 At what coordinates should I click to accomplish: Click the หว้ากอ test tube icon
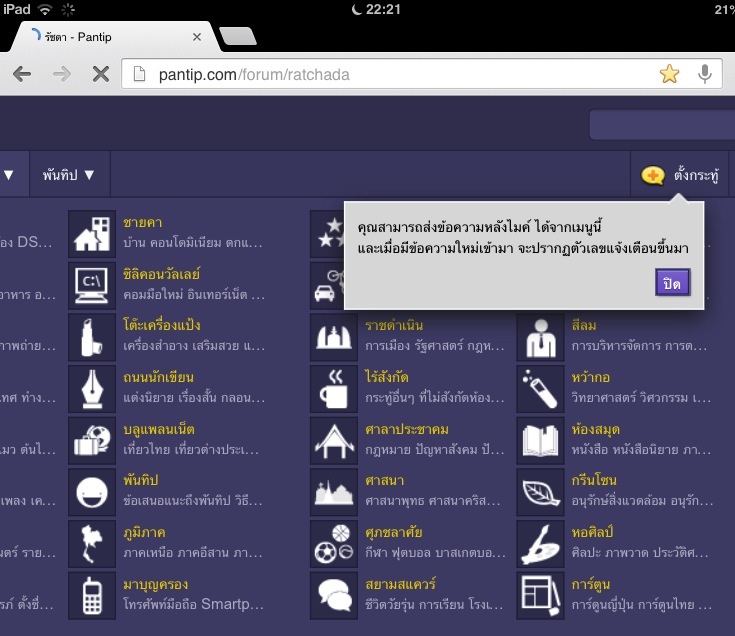[x=540, y=389]
